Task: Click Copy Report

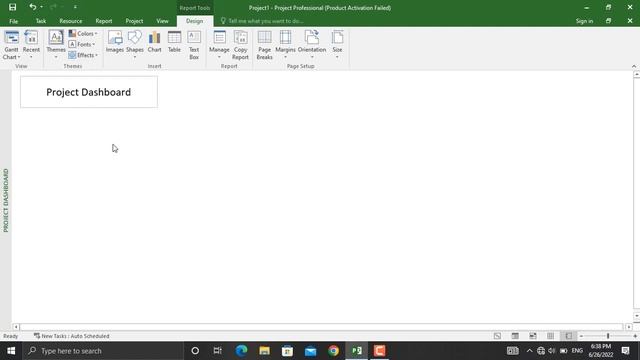Action: pos(240,45)
